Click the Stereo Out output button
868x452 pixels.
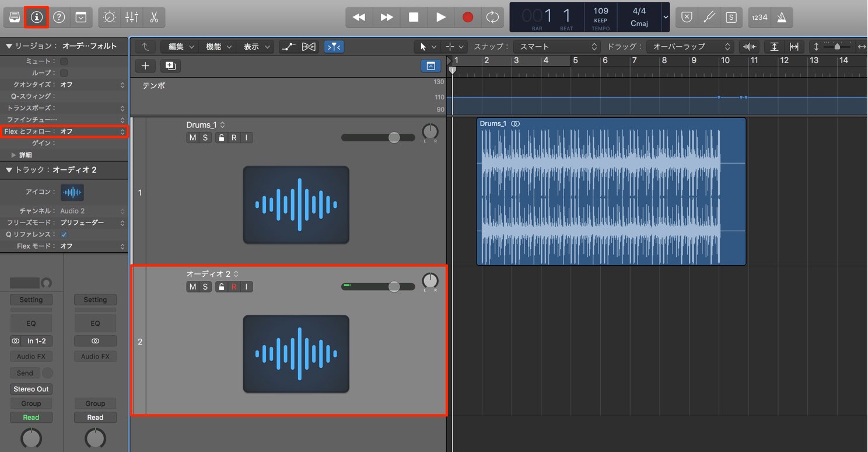pyautogui.click(x=32, y=389)
